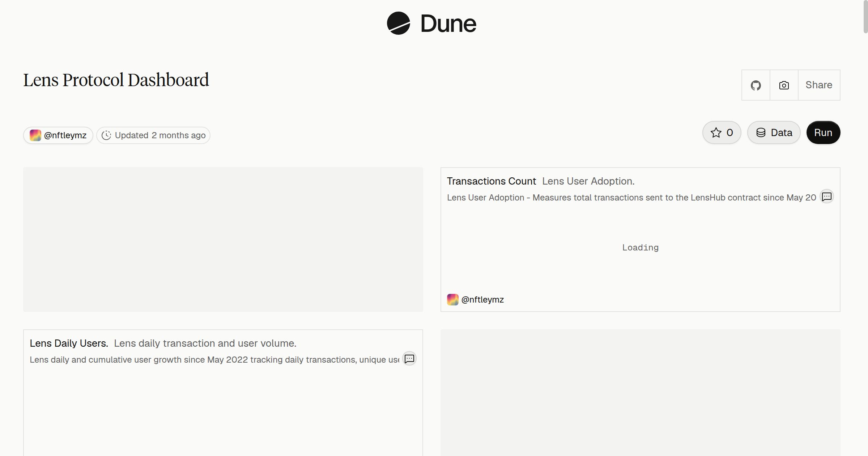Click the 'Lens User Adoption.' subtitle text
Screen dimensions: 868x456
[x=588, y=181]
